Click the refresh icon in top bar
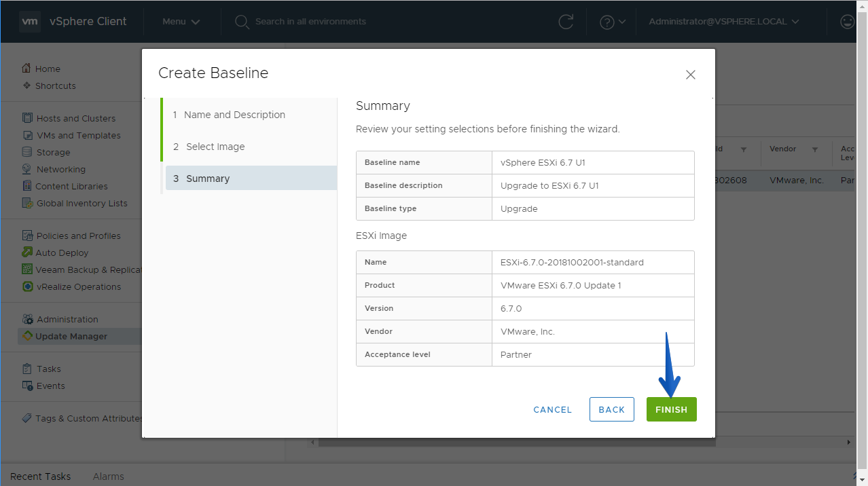 [x=566, y=22]
